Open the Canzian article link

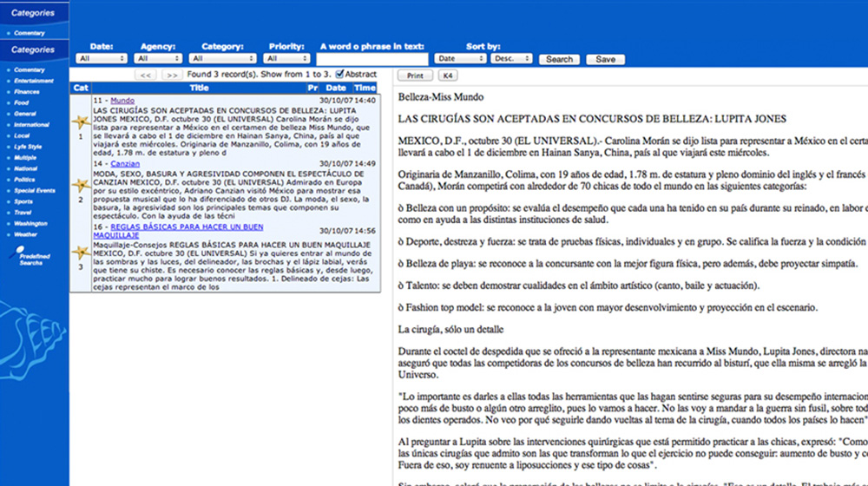(x=125, y=163)
